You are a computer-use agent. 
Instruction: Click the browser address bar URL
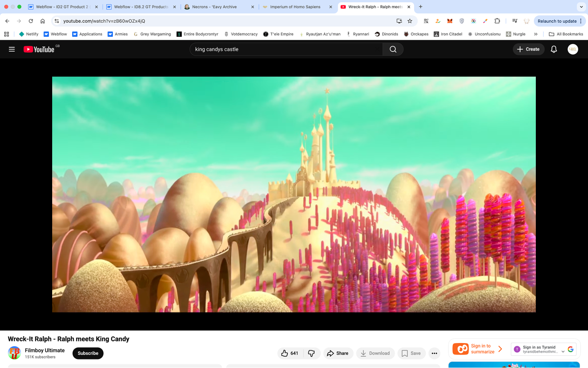(x=104, y=21)
